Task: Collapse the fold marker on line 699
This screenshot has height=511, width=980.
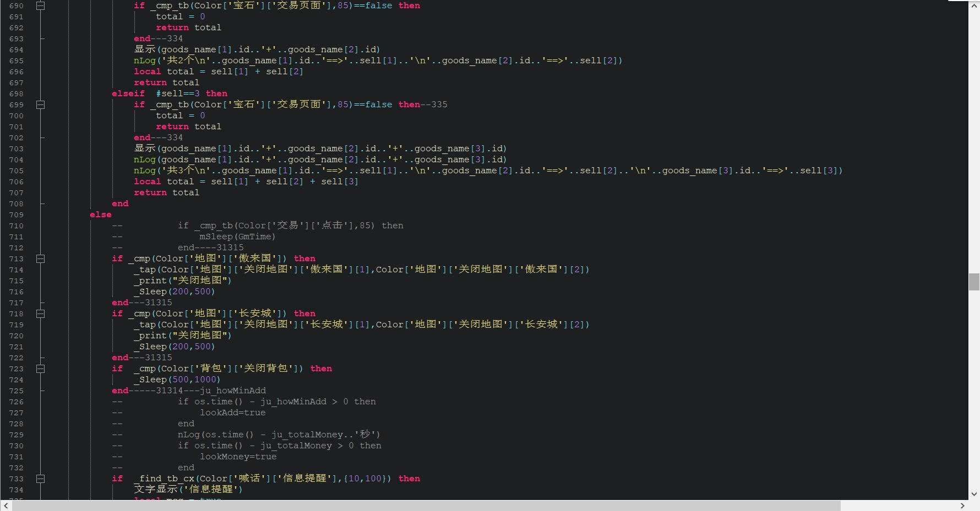Action: coord(40,105)
